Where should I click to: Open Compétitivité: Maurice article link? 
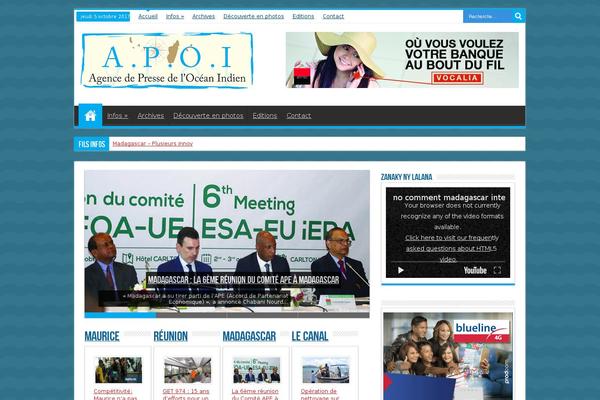pos(115,394)
